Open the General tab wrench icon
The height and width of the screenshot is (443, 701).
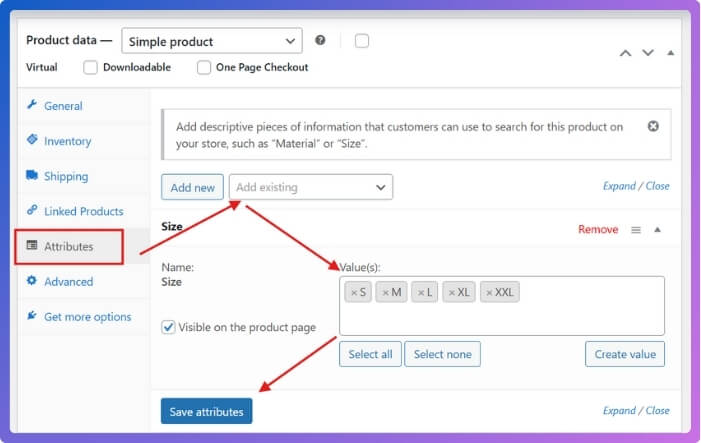(32, 105)
